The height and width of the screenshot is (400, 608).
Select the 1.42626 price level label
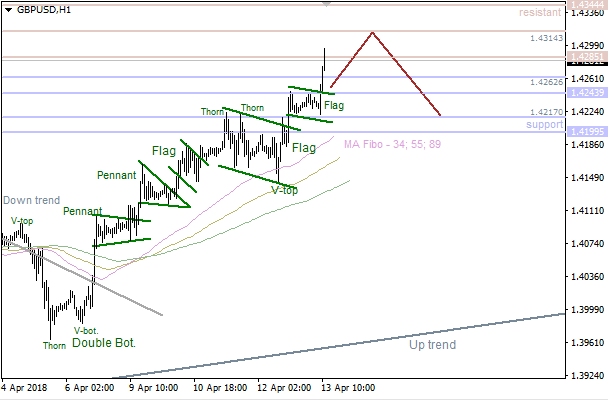coord(546,82)
